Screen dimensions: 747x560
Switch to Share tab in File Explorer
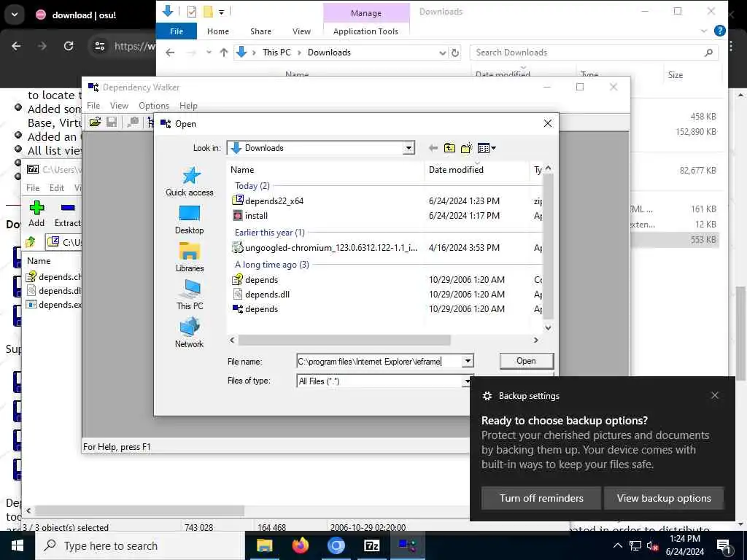(260, 31)
